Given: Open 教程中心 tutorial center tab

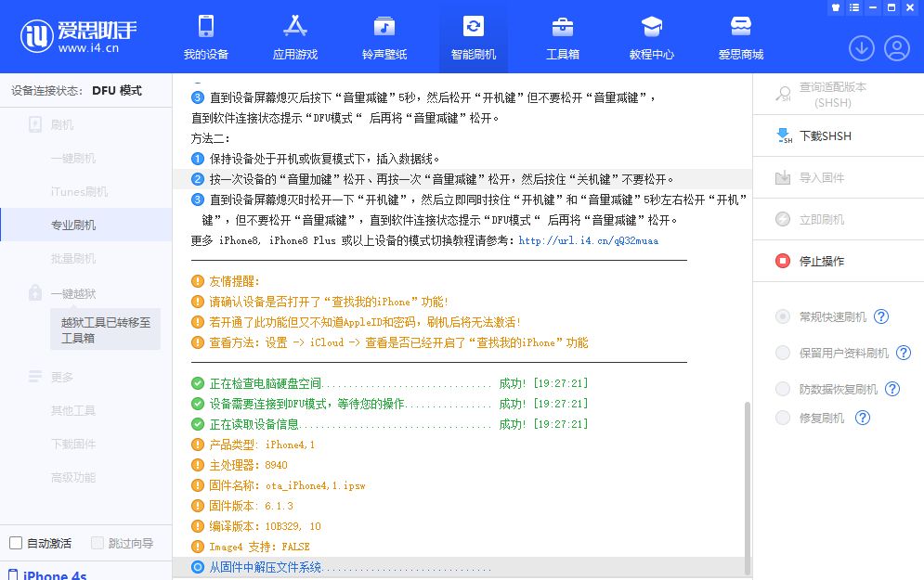Looking at the screenshot, I should tap(651, 37).
